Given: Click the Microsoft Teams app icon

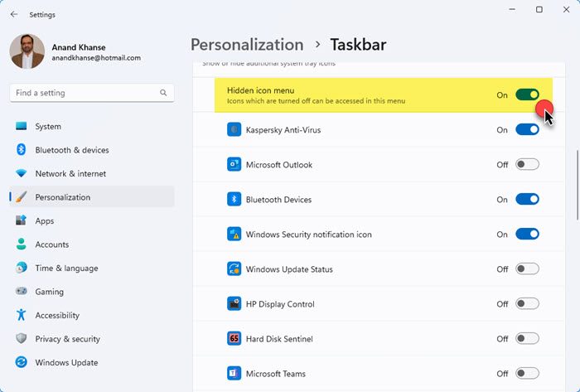Looking at the screenshot, I should click(x=234, y=374).
